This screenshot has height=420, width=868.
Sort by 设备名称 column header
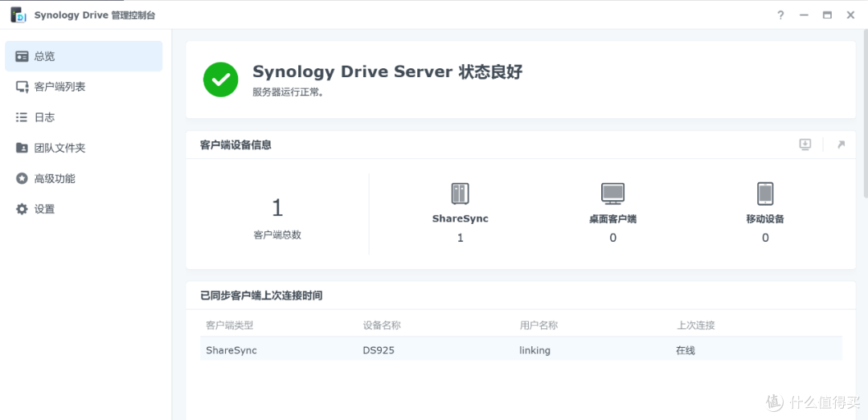click(x=382, y=324)
